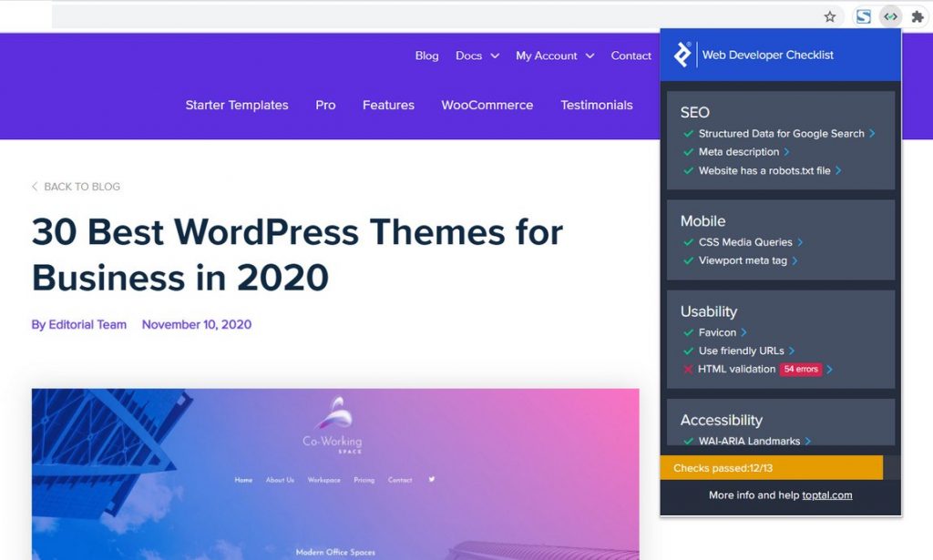Click the green check beside CSS Media Queries
The height and width of the screenshot is (560, 933).
coord(688,242)
